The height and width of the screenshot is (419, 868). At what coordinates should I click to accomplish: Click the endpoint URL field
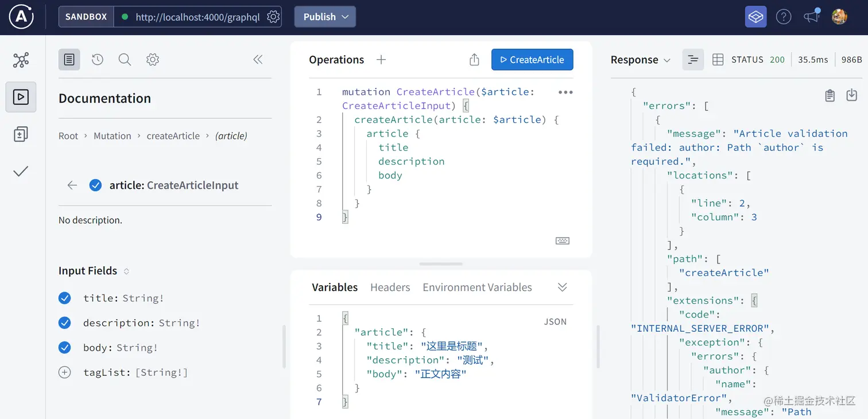(198, 17)
